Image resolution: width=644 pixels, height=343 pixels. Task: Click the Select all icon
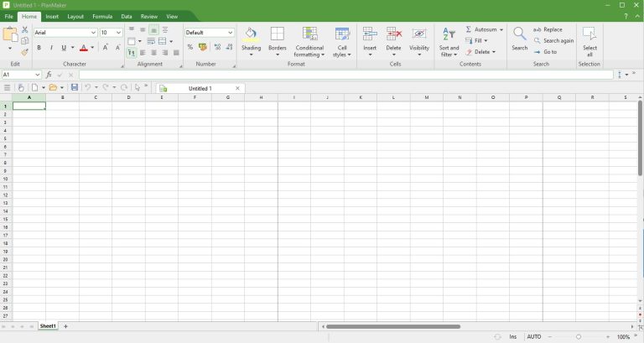(589, 34)
